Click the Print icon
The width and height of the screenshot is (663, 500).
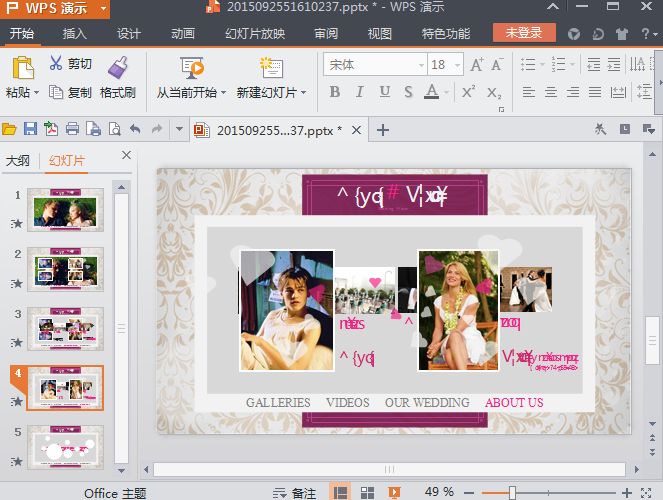click(x=72, y=129)
